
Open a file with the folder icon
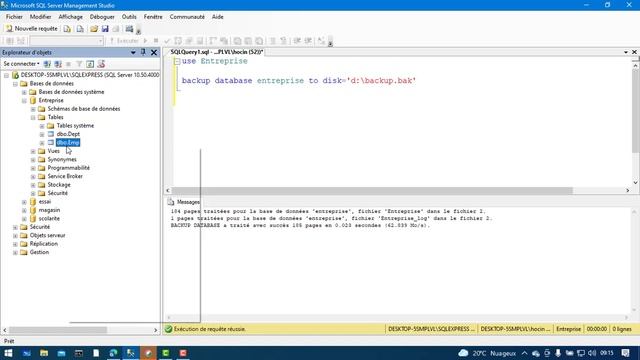tap(94, 29)
